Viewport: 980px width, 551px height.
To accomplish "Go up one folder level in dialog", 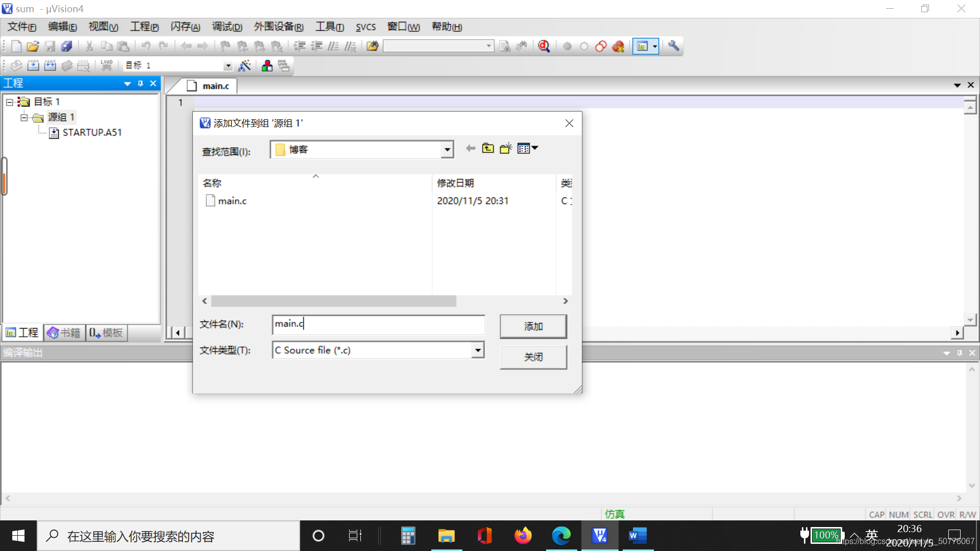I will pyautogui.click(x=488, y=148).
